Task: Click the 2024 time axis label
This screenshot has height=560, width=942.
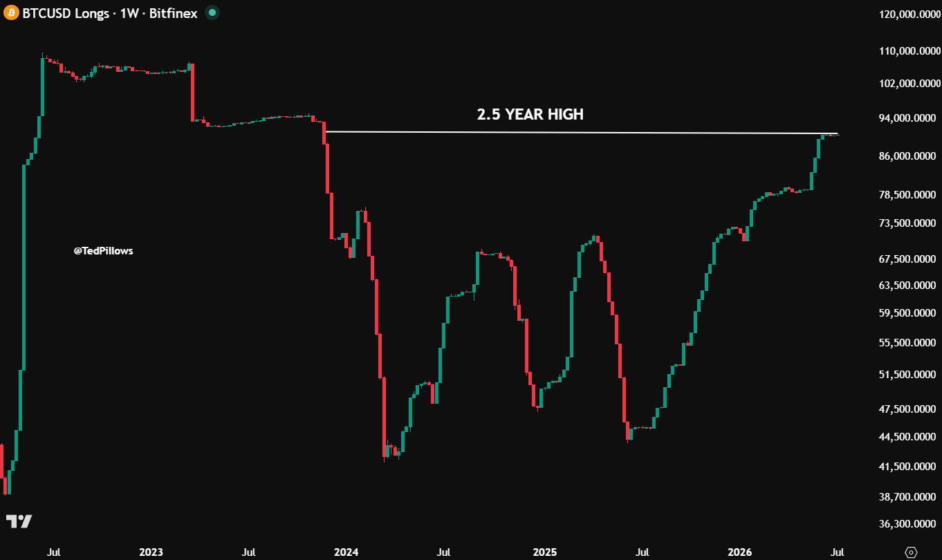Action: (346, 552)
